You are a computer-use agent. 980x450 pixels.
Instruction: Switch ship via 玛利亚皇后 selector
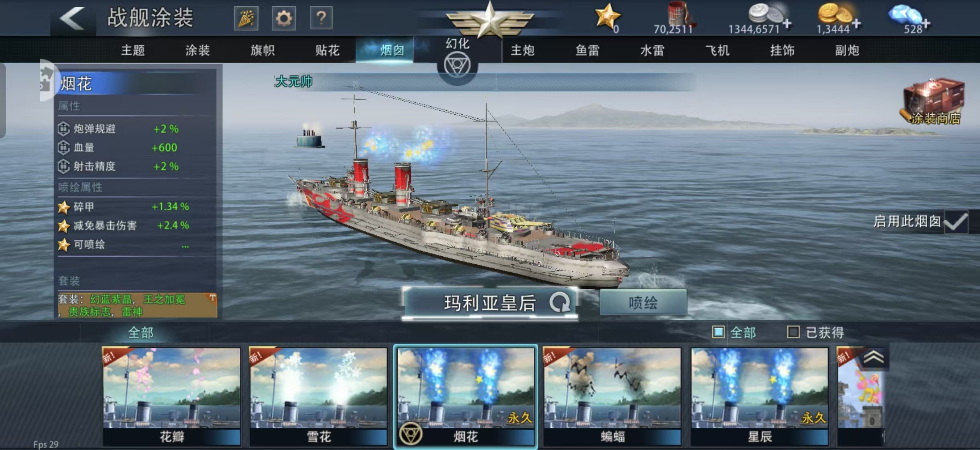click(490, 303)
